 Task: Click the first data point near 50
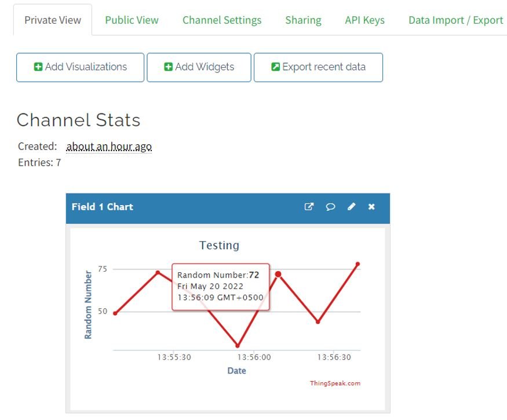click(x=115, y=313)
